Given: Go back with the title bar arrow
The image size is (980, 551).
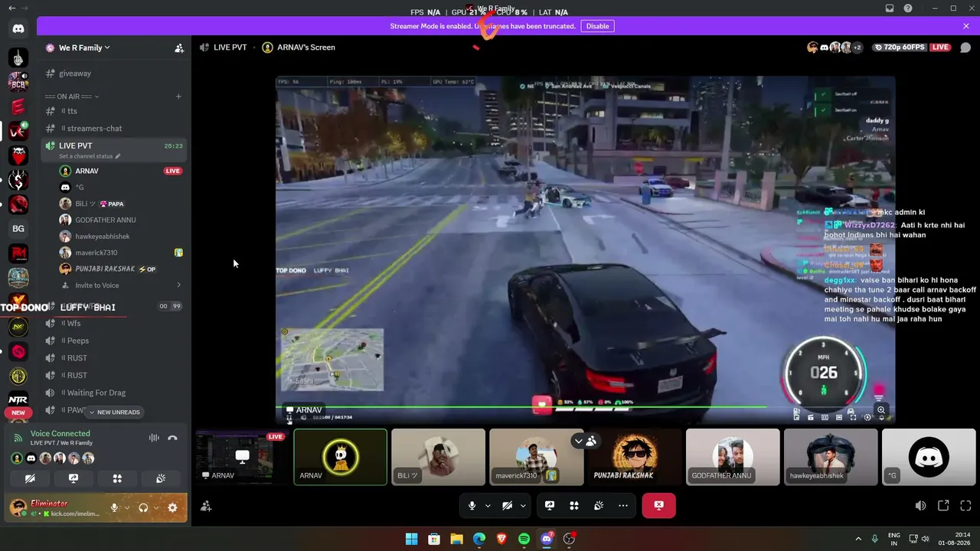Looking at the screenshot, I should [11, 8].
